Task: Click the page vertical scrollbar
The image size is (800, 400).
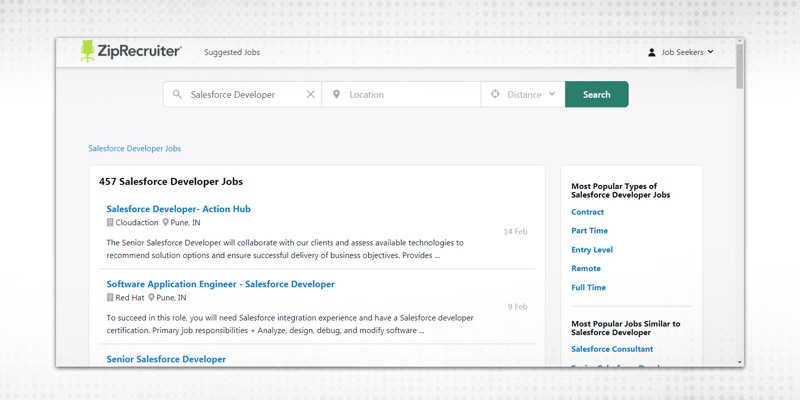Action: (740, 200)
